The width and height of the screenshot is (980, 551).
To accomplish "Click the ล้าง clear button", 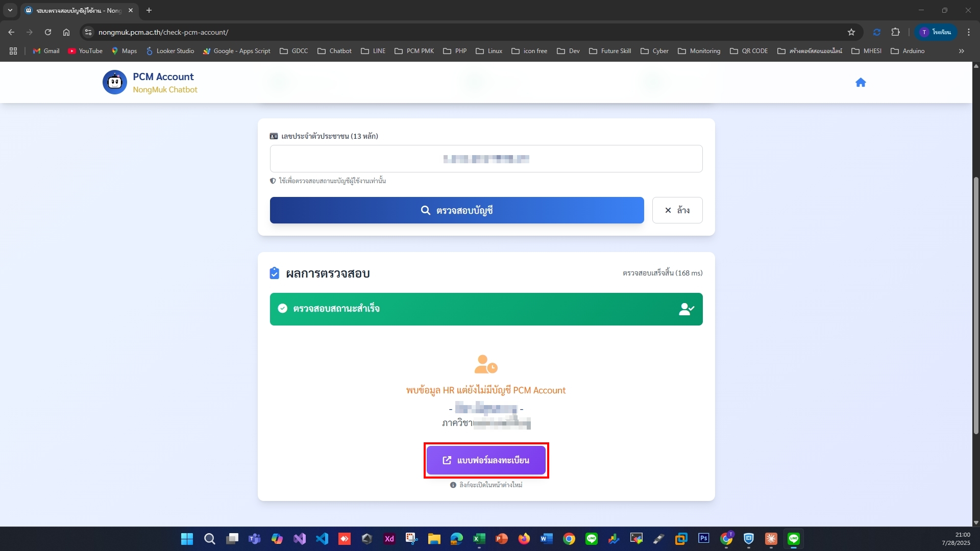I will pyautogui.click(x=677, y=210).
